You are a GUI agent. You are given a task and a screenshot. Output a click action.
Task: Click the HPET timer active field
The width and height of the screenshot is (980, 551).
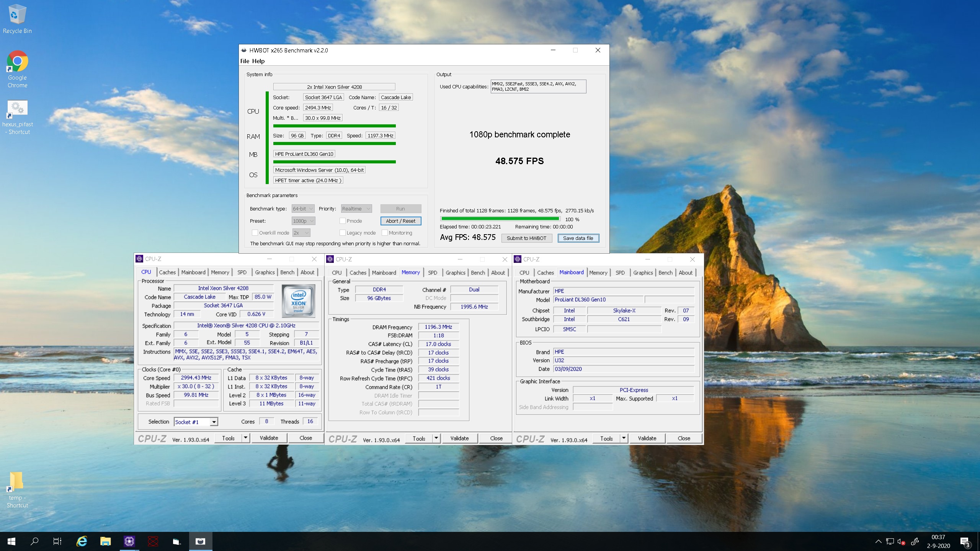click(308, 180)
